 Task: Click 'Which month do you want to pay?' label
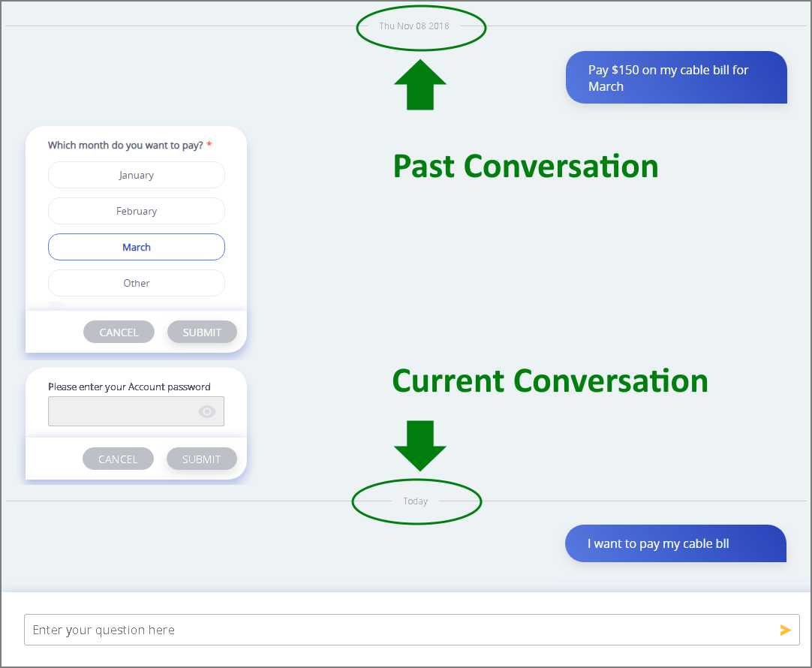125,145
